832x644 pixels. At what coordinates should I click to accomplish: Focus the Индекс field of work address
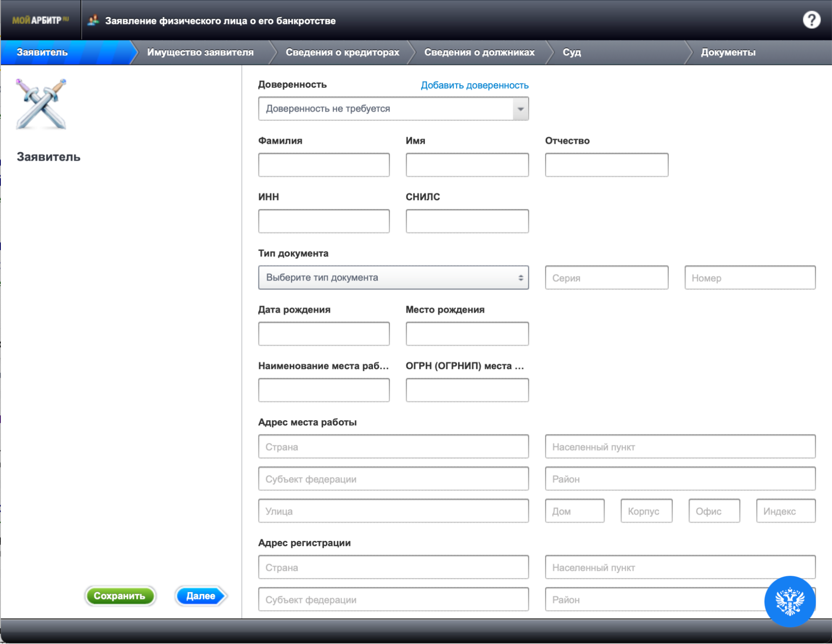[x=785, y=511]
